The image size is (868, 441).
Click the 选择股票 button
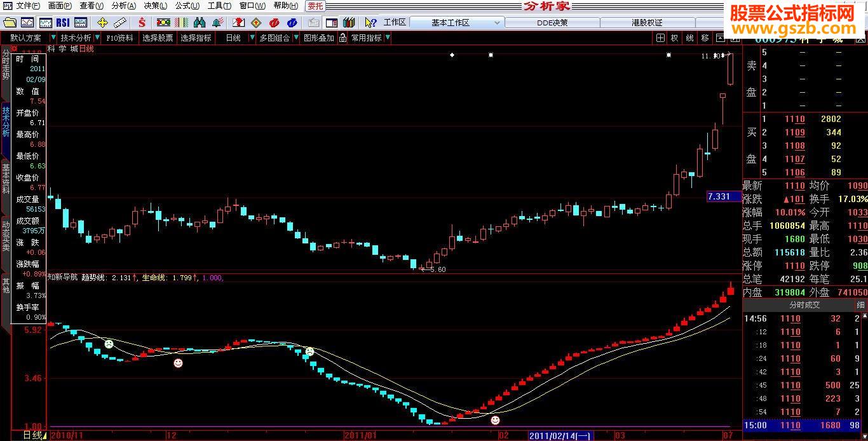[158, 37]
